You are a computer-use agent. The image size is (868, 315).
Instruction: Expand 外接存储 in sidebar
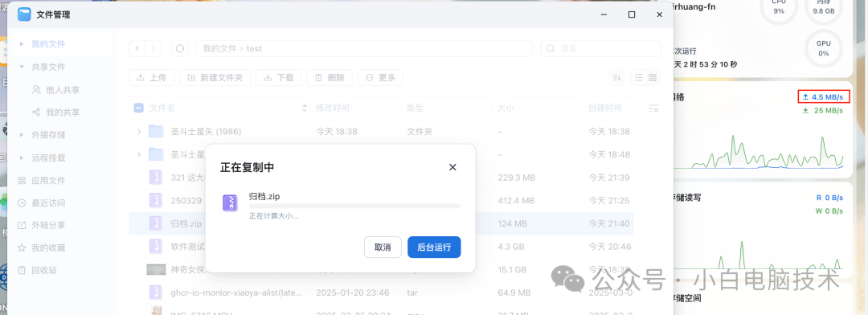coord(22,134)
